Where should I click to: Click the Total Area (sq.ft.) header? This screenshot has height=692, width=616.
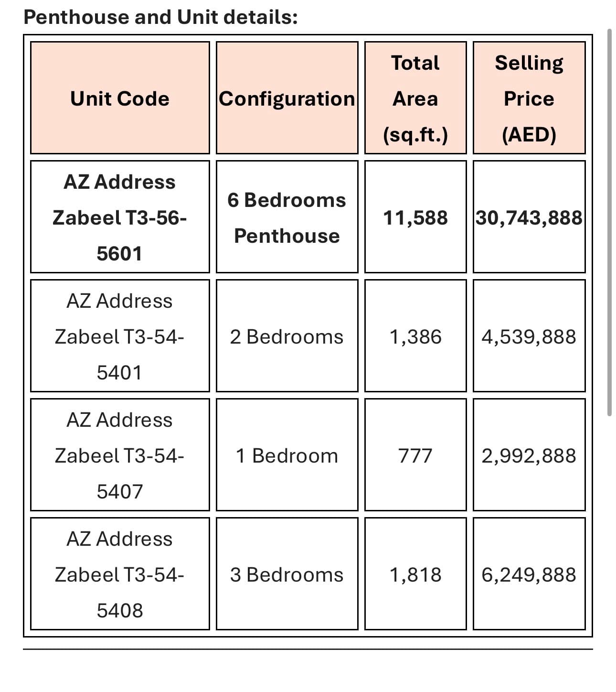click(x=415, y=97)
